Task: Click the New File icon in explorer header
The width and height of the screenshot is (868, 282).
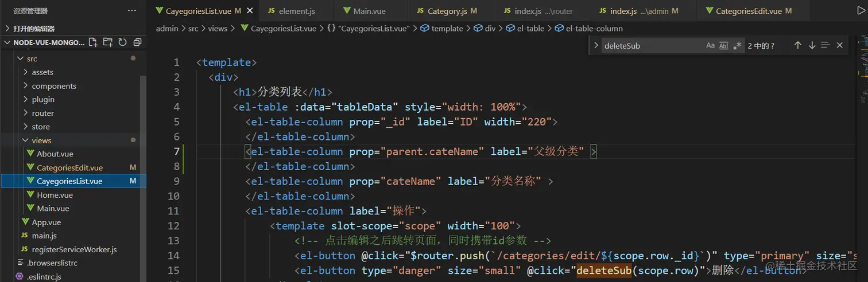Action: [x=93, y=42]
